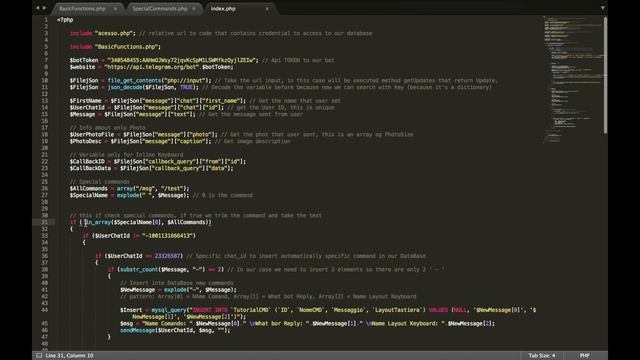Viewport: 640px width, 360px height.
Task: Click the $FirstName variable
Action: 85,100
